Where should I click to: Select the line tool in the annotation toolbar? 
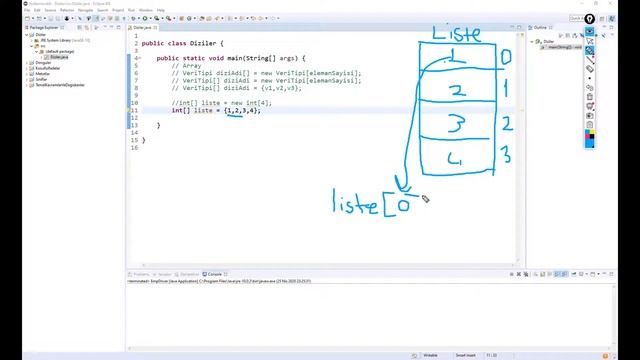click(x=589, y=60)
